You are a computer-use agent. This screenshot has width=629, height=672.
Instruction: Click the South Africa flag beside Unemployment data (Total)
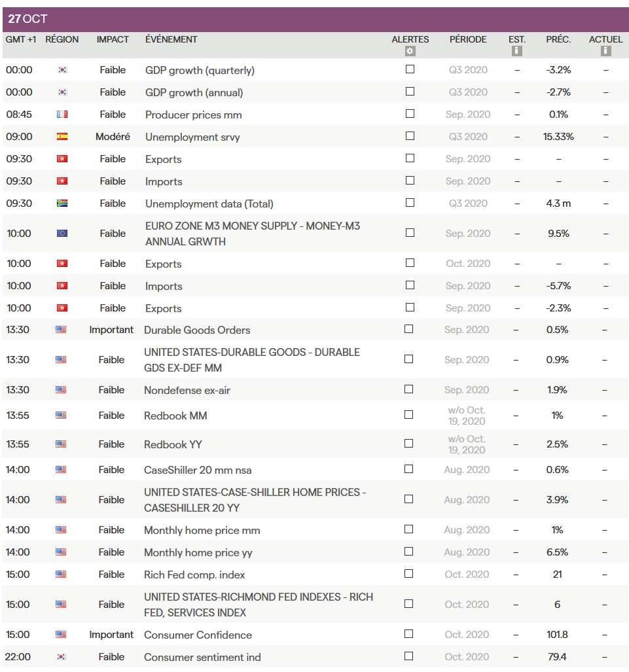point(62,203)
